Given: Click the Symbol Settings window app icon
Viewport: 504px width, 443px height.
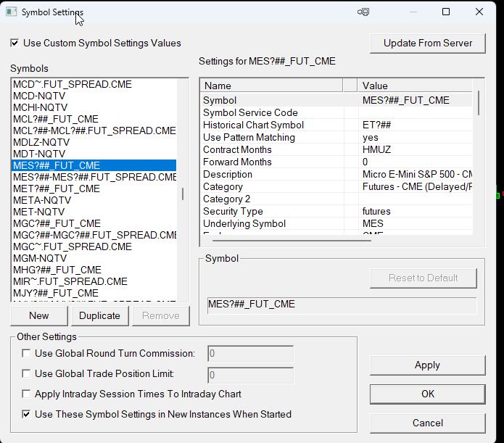Looking at the screenshot, I should pyautogui.click(x=12, y=12).
